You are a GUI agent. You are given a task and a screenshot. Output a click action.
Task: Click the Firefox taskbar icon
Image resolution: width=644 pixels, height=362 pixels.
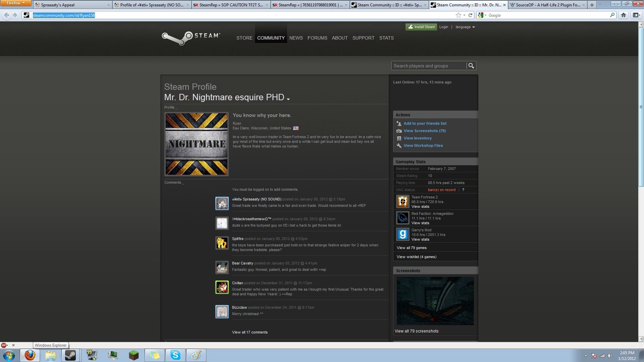click(30, 355)
